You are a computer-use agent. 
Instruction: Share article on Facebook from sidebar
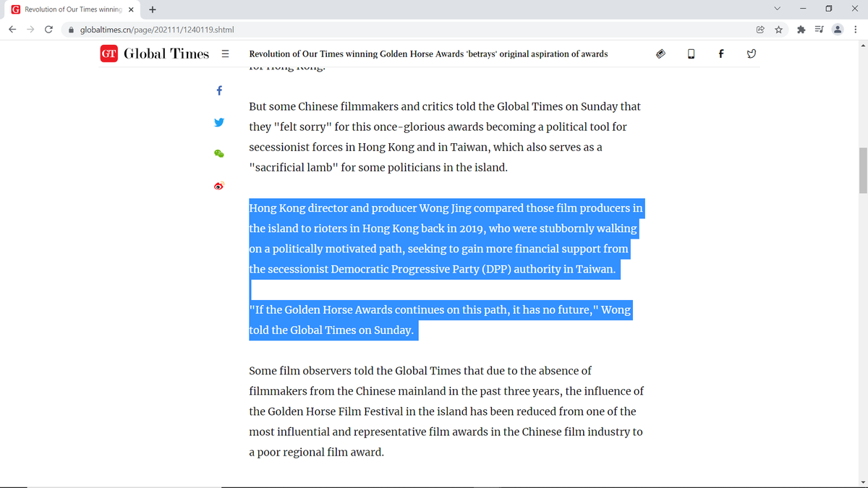click(219, 92)
